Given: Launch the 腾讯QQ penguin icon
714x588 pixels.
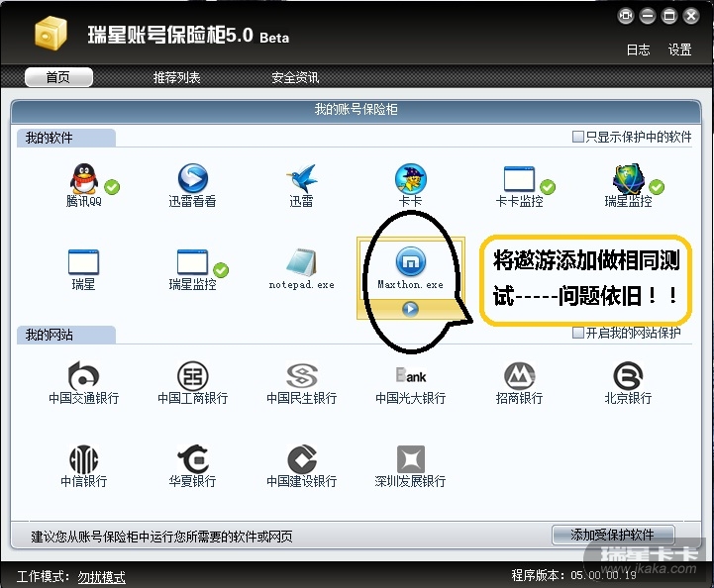Looking at the screenshot, I should [x=84, y=178].
